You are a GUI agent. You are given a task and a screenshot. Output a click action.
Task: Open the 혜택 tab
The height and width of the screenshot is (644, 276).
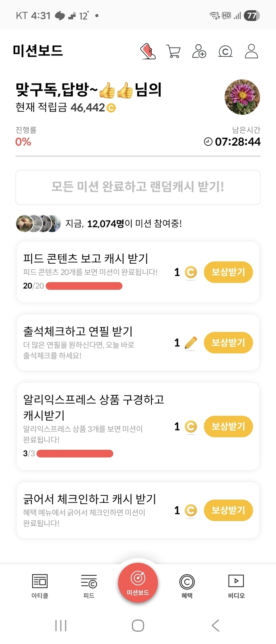pyautogui.click(x=187, y=586)
